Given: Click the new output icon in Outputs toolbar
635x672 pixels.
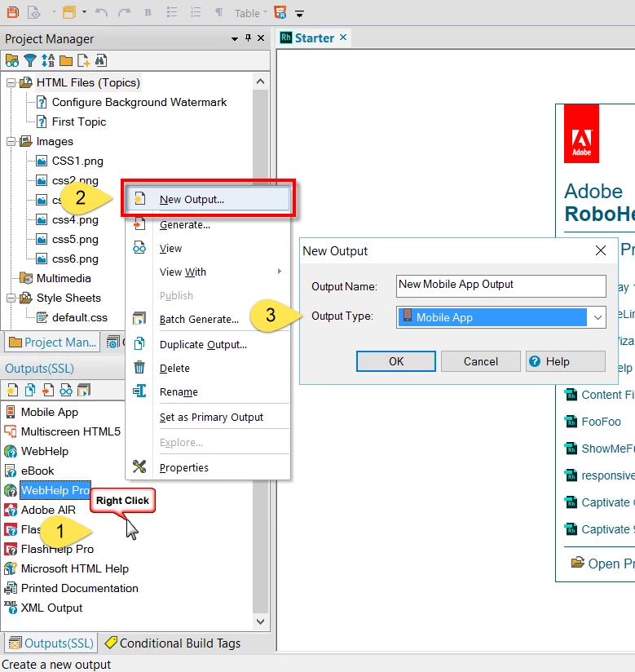Looking at the screenshot, I should click(x=12, y=391).
